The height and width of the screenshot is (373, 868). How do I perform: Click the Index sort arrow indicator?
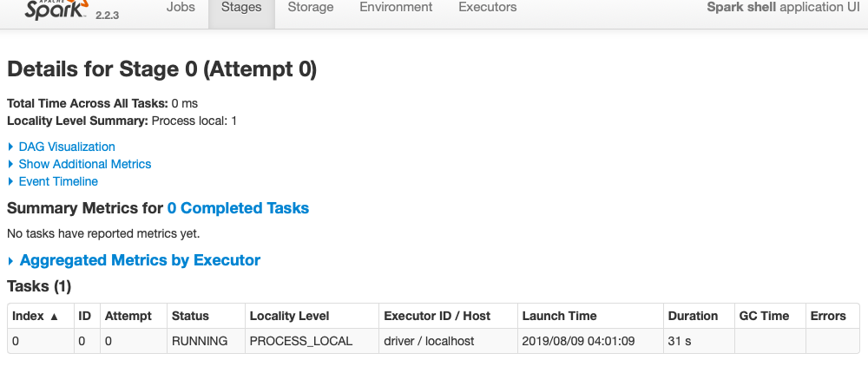[54, 317]
